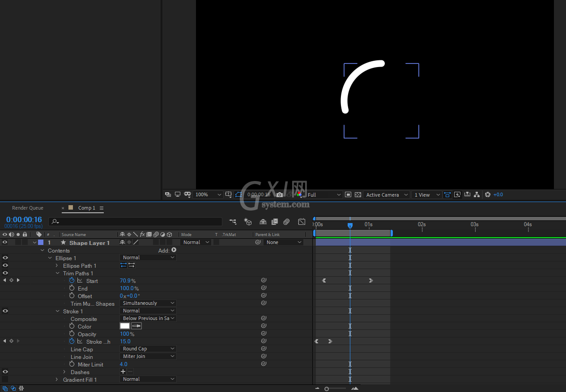
Task: Go to previous Start keyframe
Action: click(4, 280)
